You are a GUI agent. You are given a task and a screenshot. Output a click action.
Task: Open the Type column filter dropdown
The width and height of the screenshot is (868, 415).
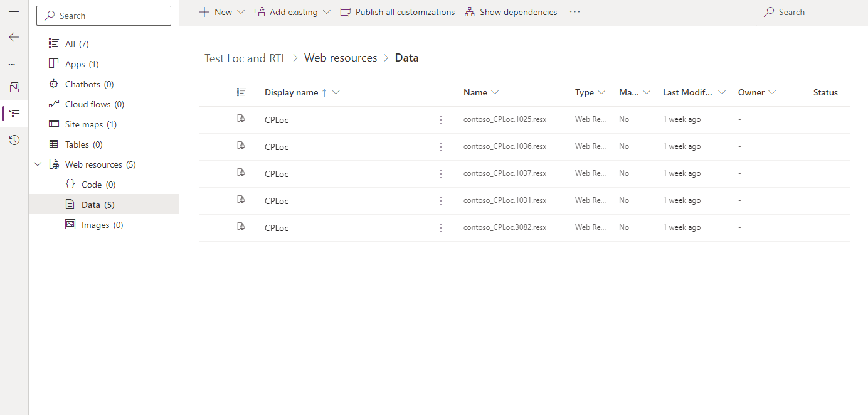[603, 92]
